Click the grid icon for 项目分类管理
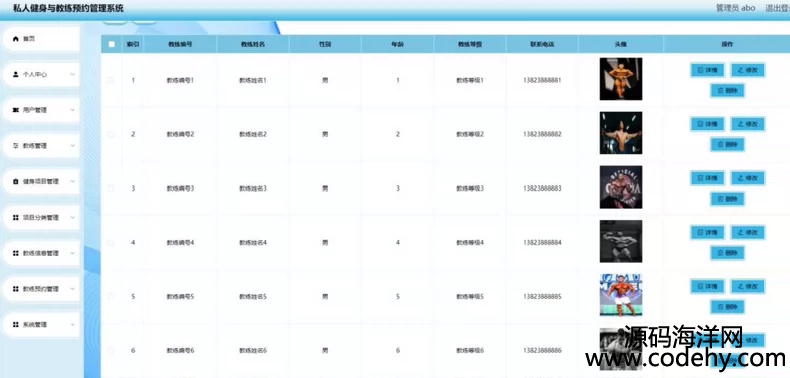The image size is (790, 378). tap(15, 218)
